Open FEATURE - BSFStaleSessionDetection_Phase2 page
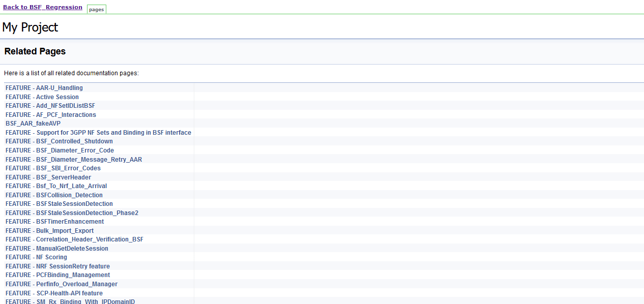Screen dimensions: 644x304 click(72, 212)
